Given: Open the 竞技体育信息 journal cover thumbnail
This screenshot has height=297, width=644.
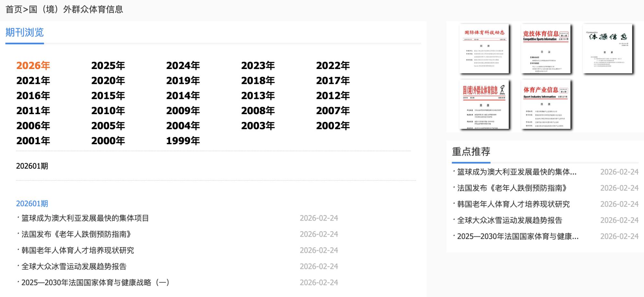Looking at the screenshot, I should click(x=545, y=49).
